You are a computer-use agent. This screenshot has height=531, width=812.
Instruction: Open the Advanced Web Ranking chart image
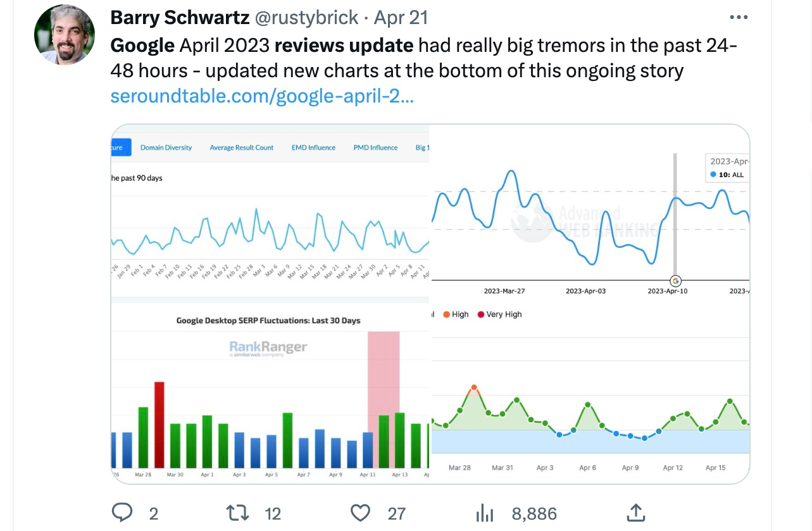pyautogui.click(x=590, y=215)
